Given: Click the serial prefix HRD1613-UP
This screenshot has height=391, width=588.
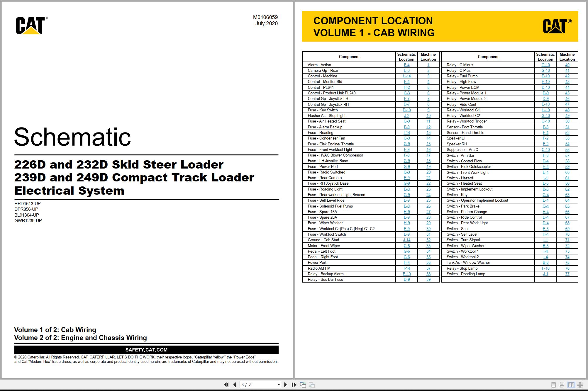Looking at the screenshot, I should tap(28, 204).
